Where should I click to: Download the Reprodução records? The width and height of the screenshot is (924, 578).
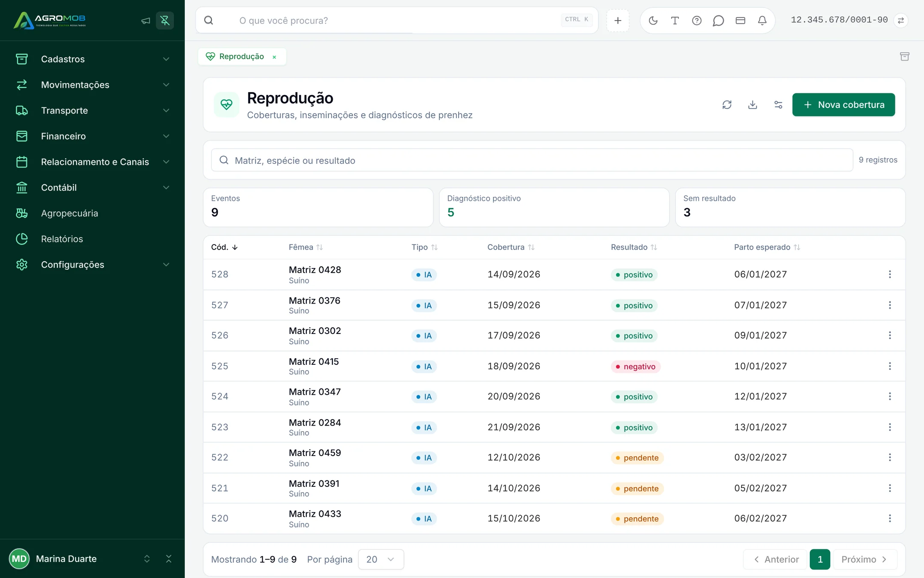pyautogui.click(x=752, y=104)
